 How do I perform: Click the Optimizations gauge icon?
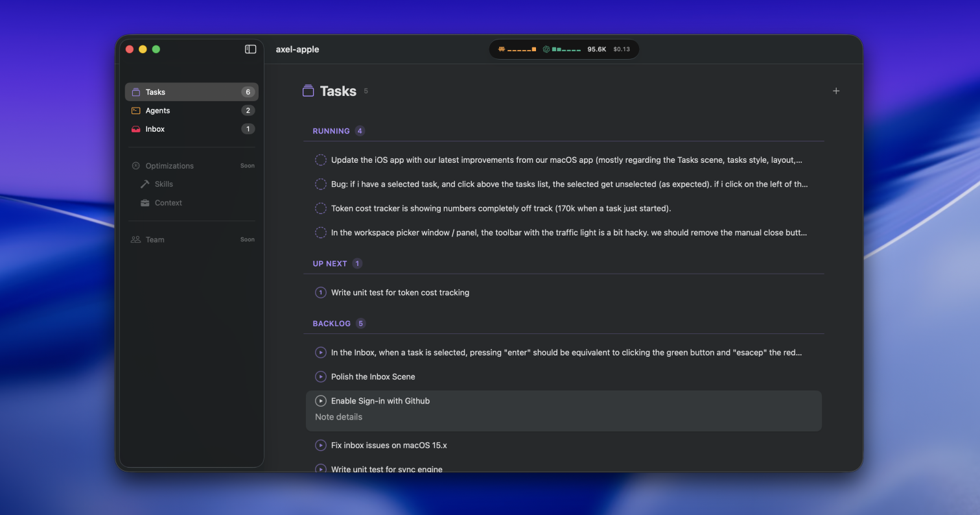click(135, 165)
